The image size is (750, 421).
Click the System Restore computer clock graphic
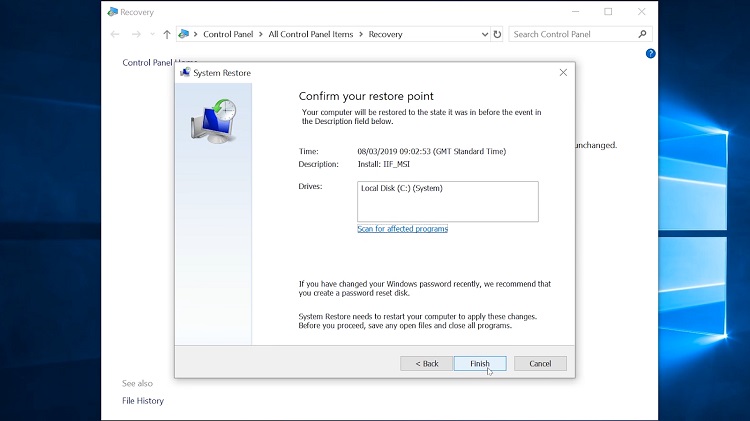coord(214,121)
